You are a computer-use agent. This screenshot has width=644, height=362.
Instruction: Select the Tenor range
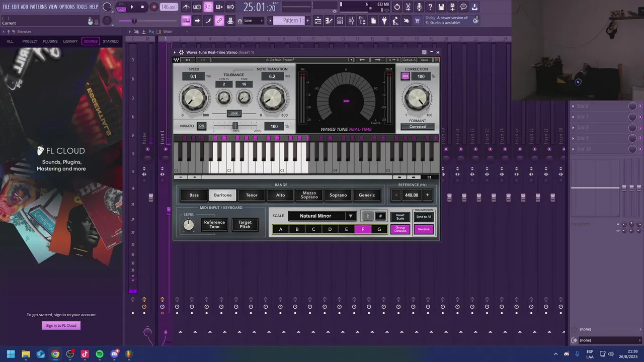point(252,195)
